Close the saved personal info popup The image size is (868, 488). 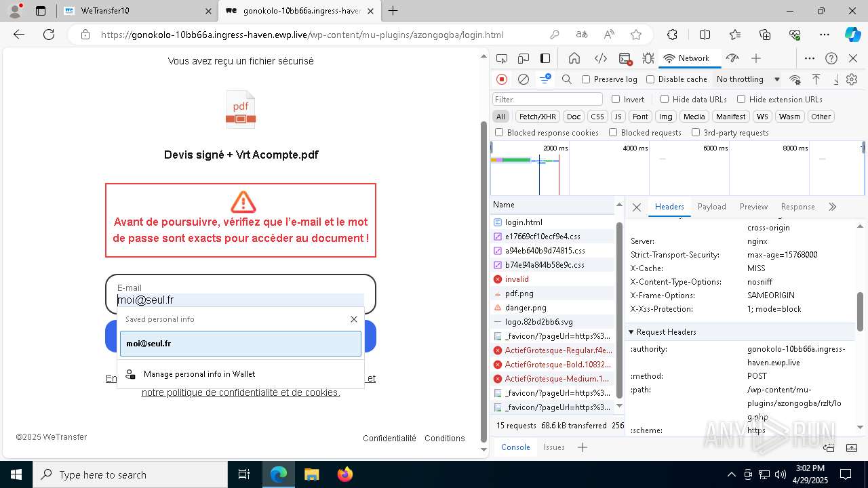coord(354,319)
